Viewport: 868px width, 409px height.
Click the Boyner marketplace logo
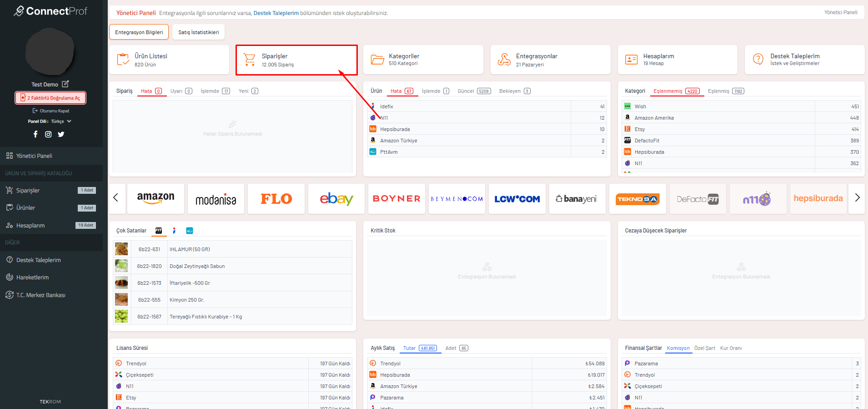click(x=396, y=198)
